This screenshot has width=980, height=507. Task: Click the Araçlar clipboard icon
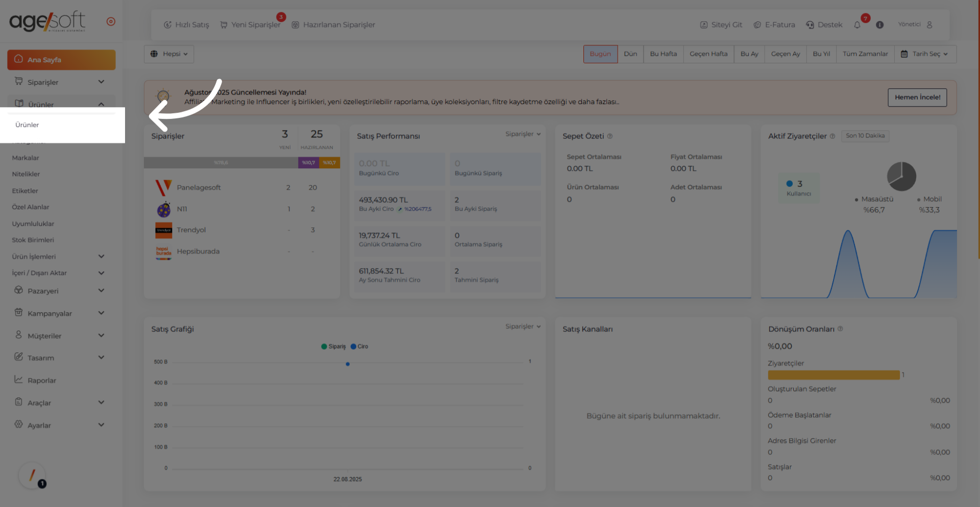18,402
